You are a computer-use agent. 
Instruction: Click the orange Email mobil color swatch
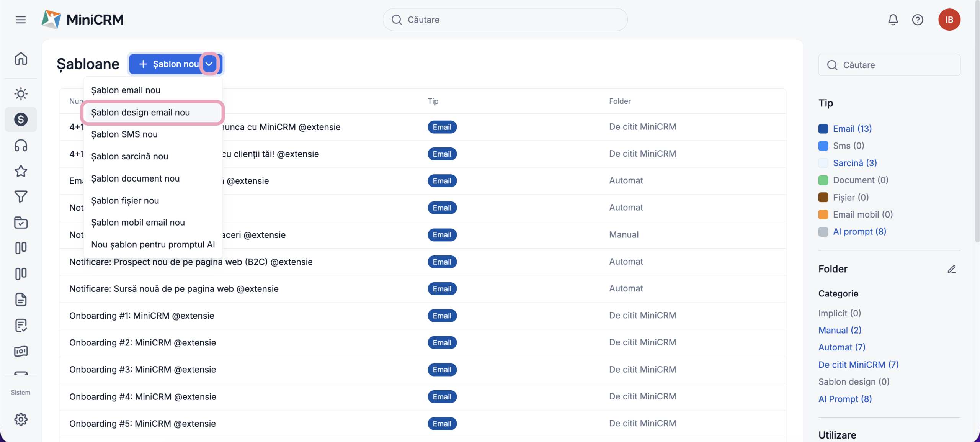(x=823, y=214)
